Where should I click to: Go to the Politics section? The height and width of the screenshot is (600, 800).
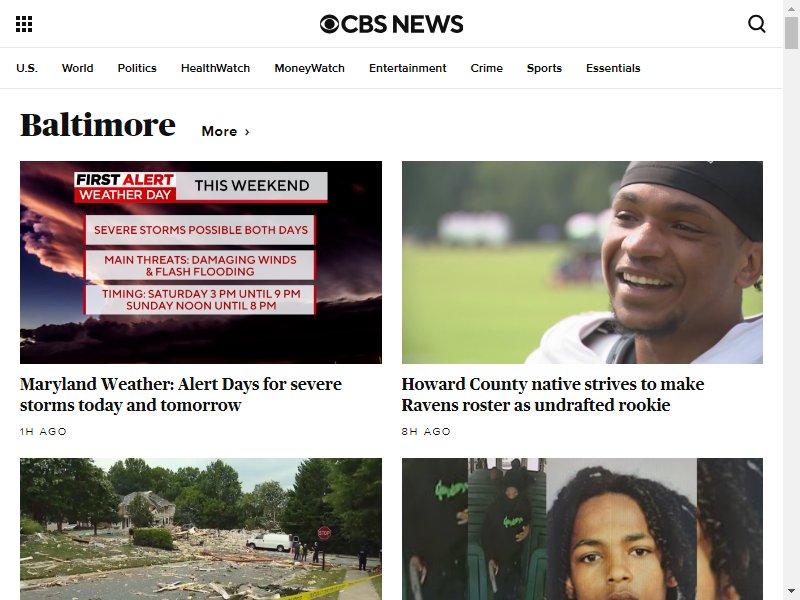click(137, 68)
